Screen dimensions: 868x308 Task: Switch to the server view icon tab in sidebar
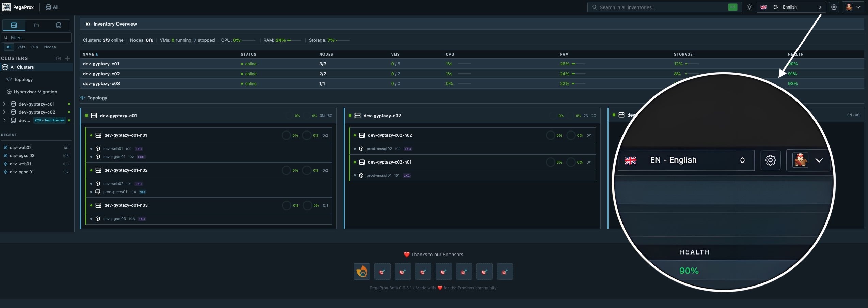coord(14,25)
